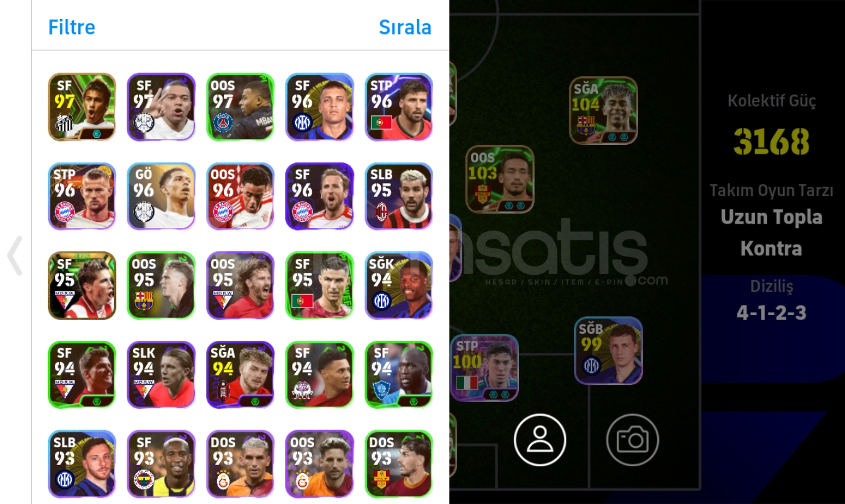Select the 97 SF gold-bordered player card
The height and width of the screenshot is (504, 845).
click(82, 106)
